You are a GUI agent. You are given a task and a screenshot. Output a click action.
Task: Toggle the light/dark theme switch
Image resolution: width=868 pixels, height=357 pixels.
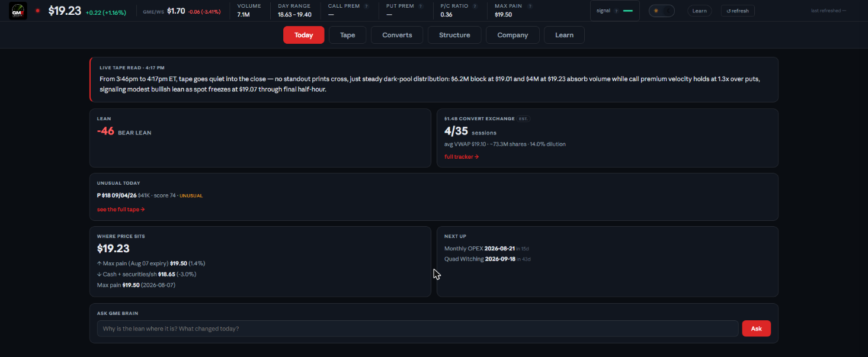pyautogui.click(x=662, y=11)
